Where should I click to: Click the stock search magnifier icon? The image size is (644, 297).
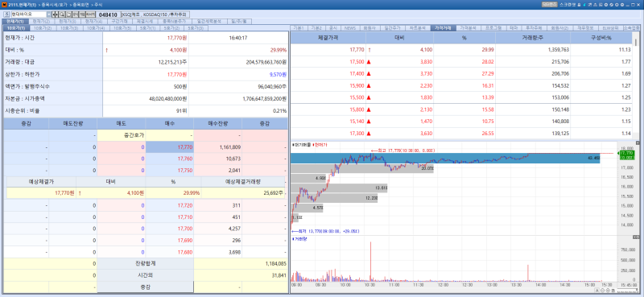point(61,14)
